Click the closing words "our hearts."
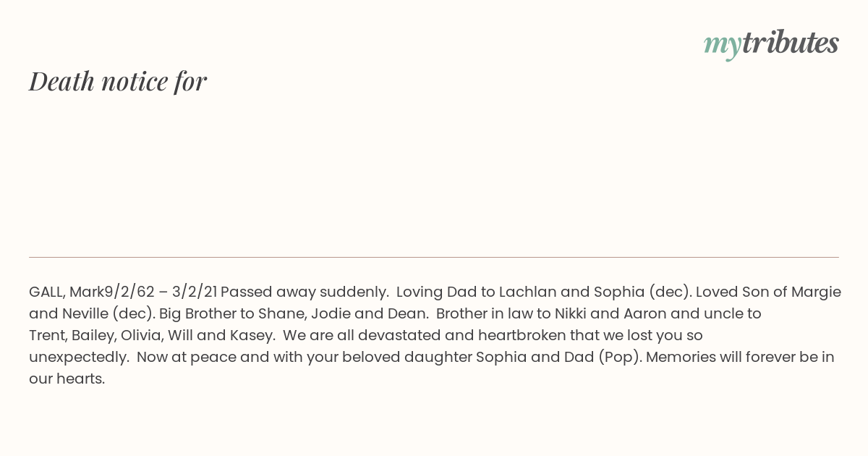The image size is (868, 456). tap(67, 379)
